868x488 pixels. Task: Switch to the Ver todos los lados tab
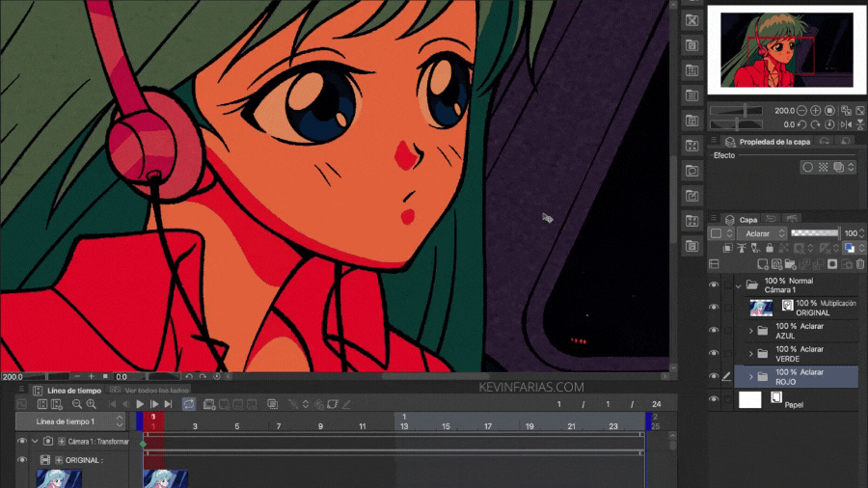(x=150, y=391)
